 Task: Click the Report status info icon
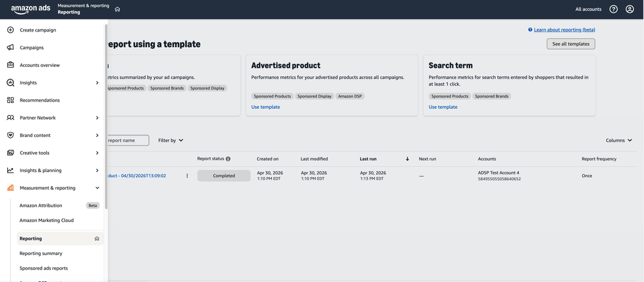point(228,159)
